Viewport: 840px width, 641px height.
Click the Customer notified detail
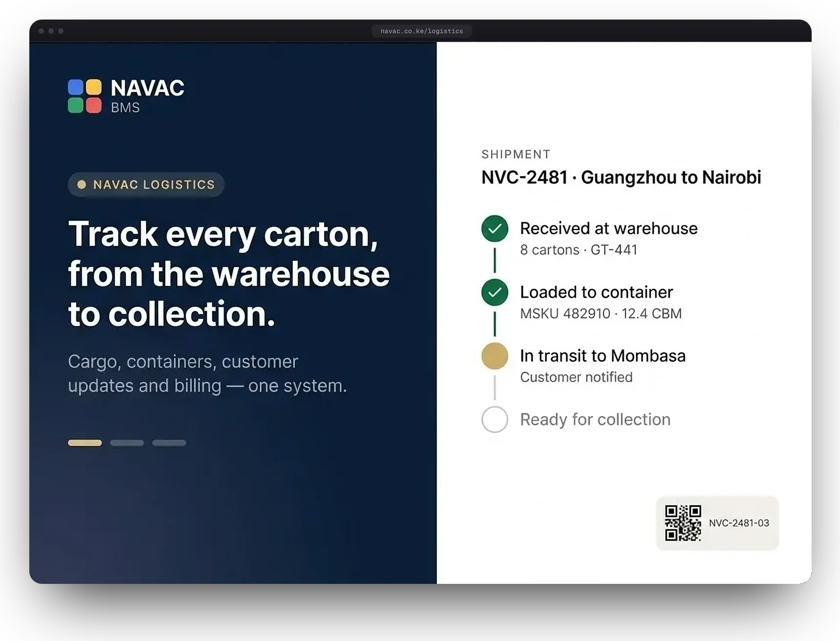click(x=576, y=377)
